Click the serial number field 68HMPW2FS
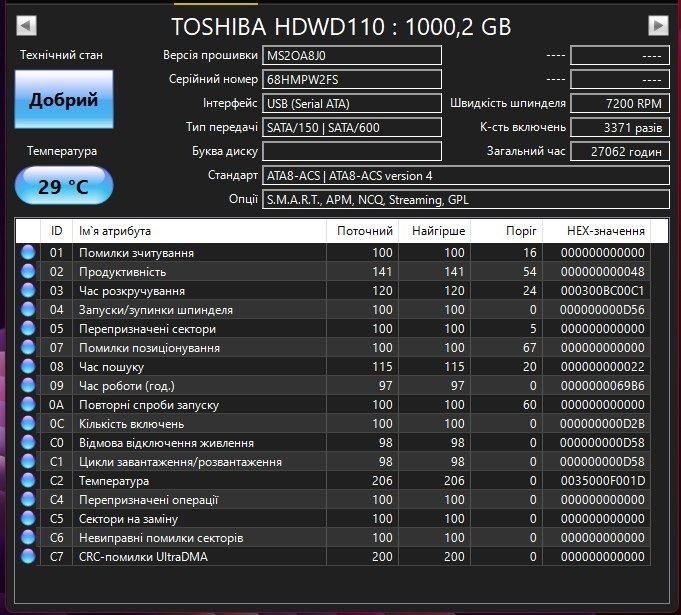This screenshot has width=681, height=615. coord(352,79)
